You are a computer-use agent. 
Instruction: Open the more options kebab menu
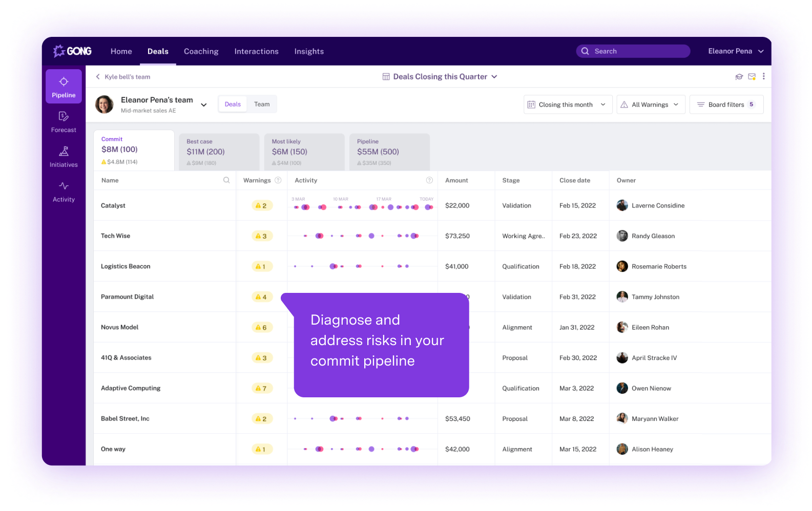tap(763, 76)
